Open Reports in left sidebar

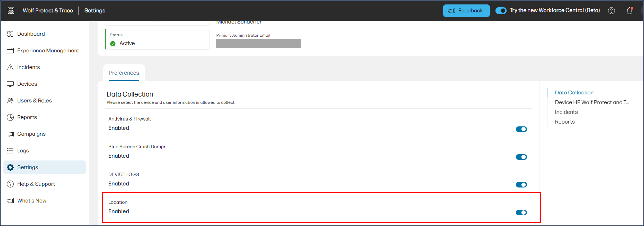(27, 117)
